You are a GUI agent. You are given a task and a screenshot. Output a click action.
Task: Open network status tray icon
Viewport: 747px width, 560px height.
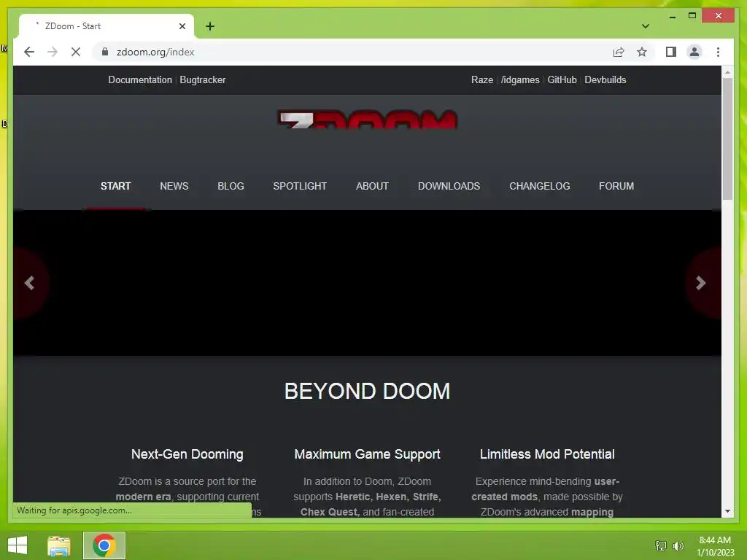(661, 545)
